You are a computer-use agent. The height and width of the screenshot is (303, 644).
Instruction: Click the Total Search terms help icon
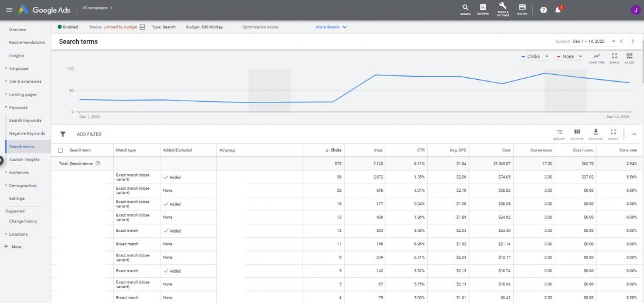[x=97, y=163]
